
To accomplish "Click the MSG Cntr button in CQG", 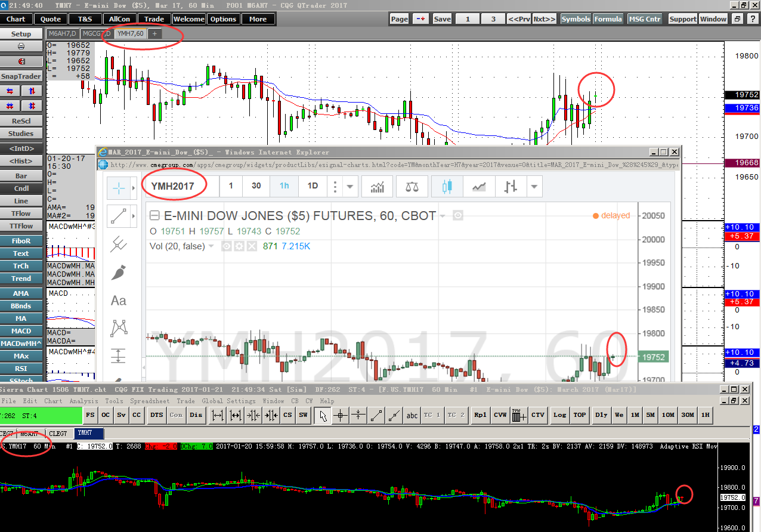I will tap(645, 19).
